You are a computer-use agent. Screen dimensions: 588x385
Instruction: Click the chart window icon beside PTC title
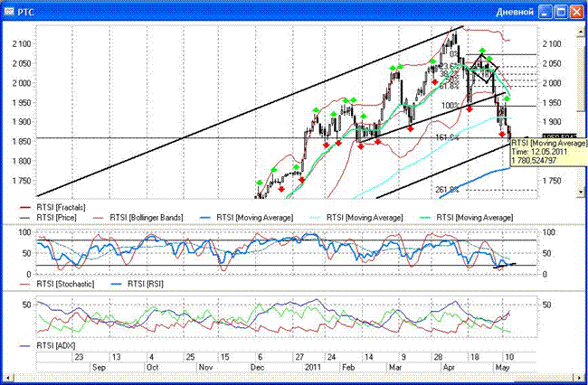pyautogui.click(x=9, y=11)
